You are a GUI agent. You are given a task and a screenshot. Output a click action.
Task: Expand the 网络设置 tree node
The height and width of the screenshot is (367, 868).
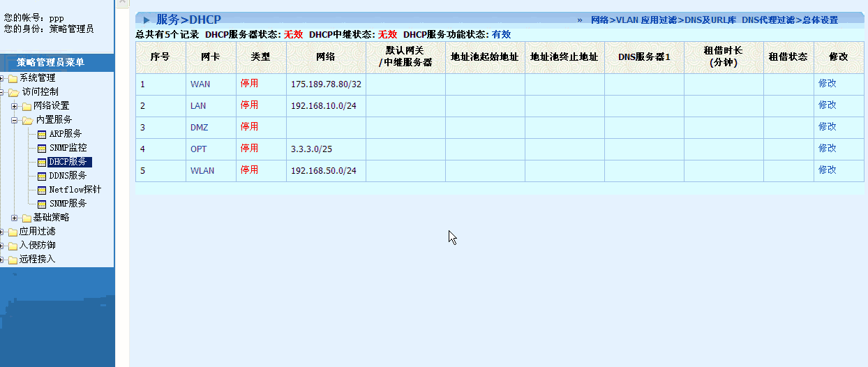[15, 106]
